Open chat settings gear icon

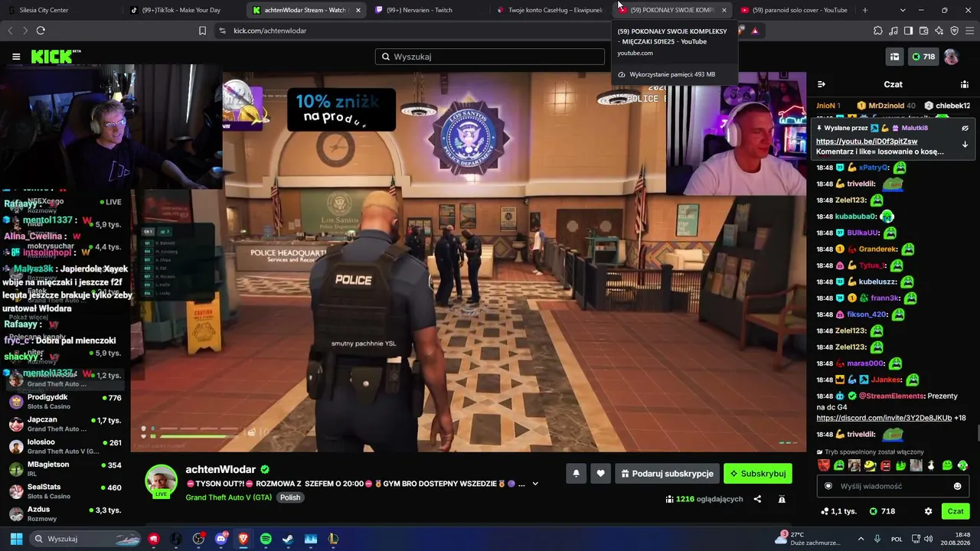[928, 511]
